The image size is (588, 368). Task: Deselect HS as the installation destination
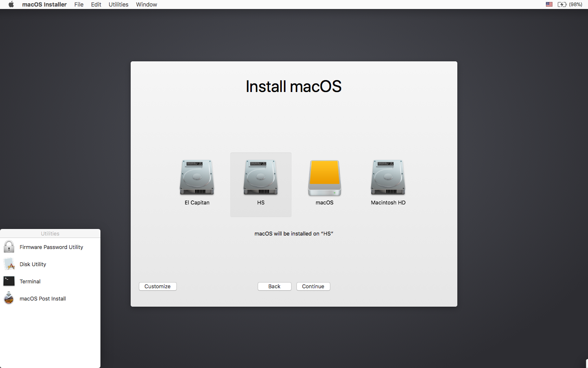[x=261, y=178]
